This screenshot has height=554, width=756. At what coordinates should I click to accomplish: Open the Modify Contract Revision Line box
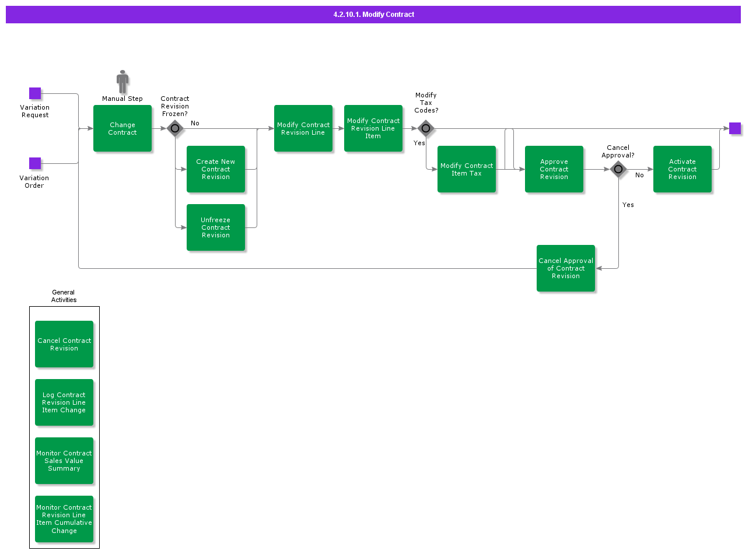click(x=303, y=128)
